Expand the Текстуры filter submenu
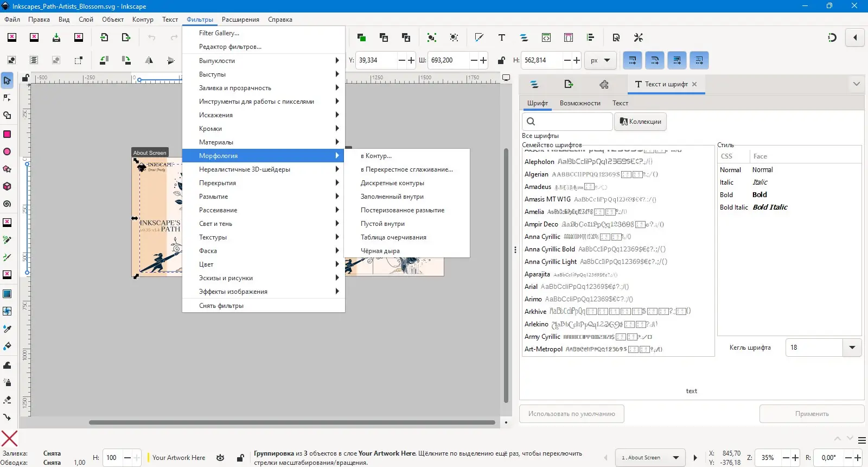Viewport: 868px width, 467px height. coord(264,237)
